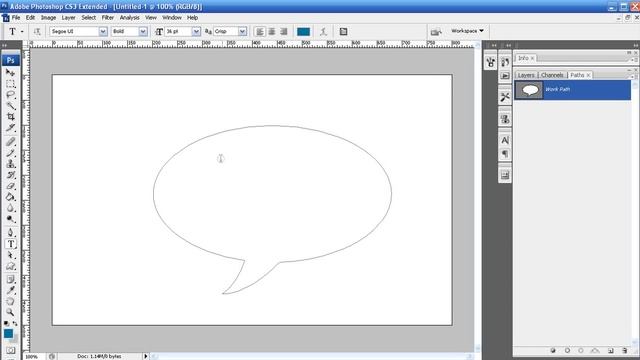Open the Workspace dropdown
The width and height of the screenshot is (640, 360).
coord(467,31)
